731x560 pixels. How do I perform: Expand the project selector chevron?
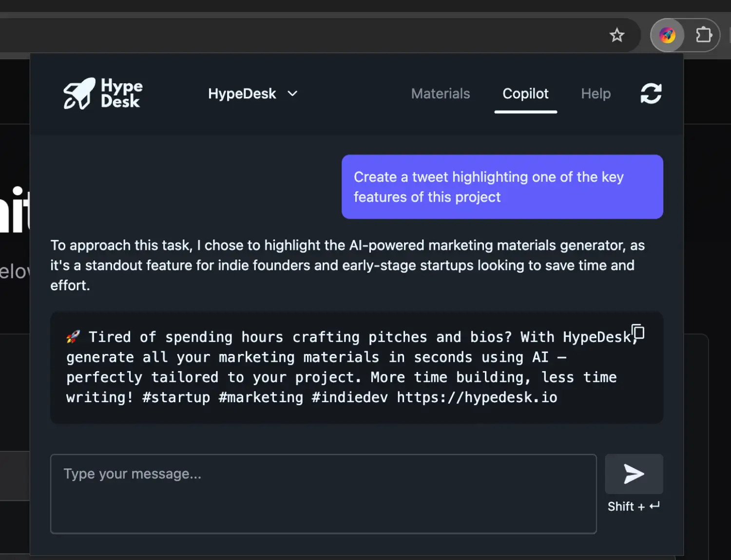(292, 93)
